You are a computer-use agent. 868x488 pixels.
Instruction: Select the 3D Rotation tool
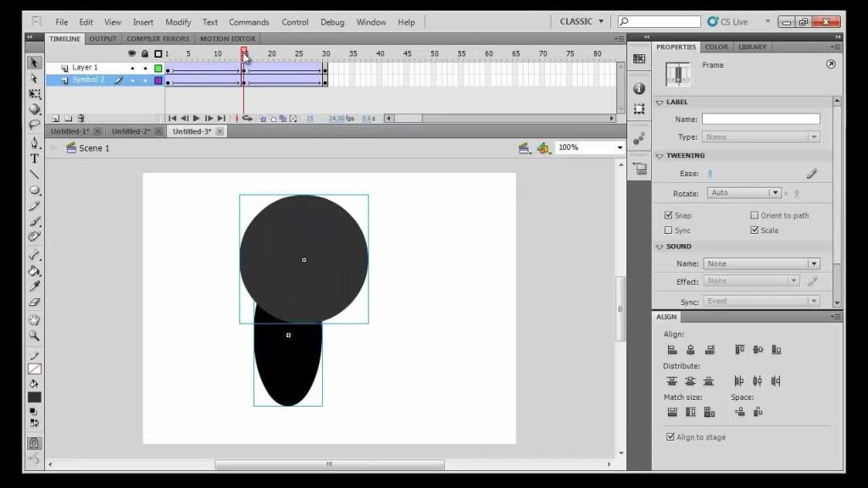click(x=34, y=109)
